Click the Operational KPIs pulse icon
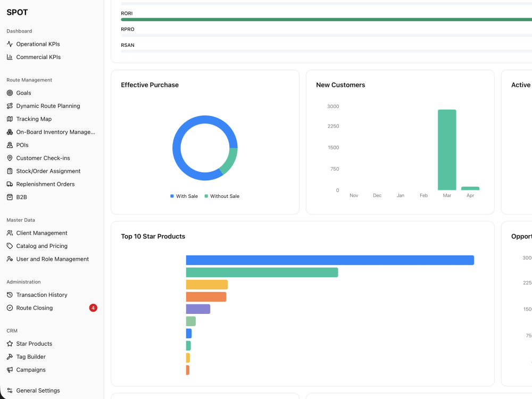 (10, 44)
